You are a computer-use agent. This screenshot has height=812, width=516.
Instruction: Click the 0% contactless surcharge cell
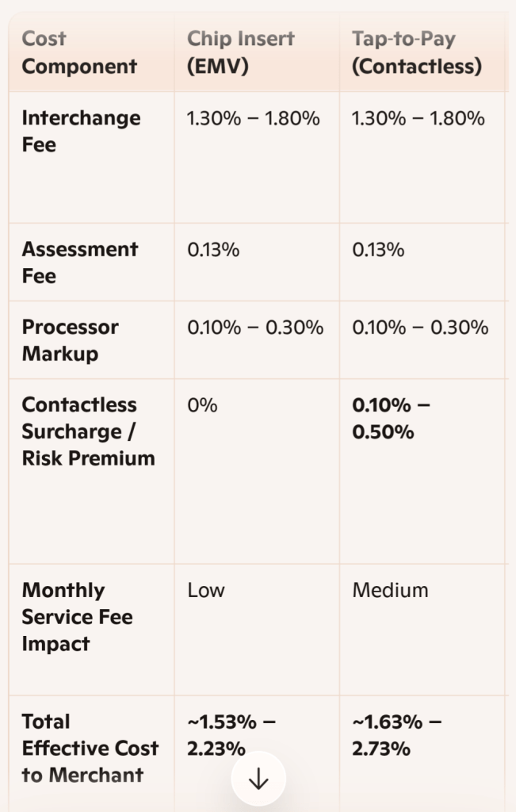(x=202, y=405)
